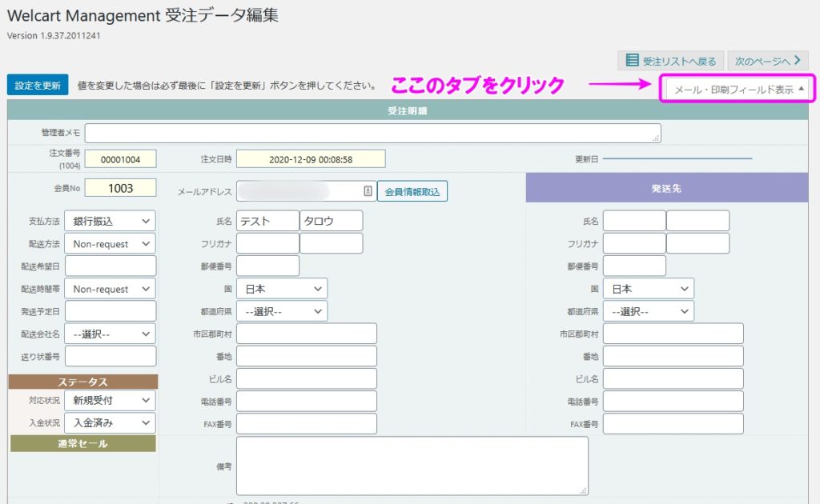Click the customer 市区郡町村 field
The height and width of the screenshot is (504, 820).
307,334
